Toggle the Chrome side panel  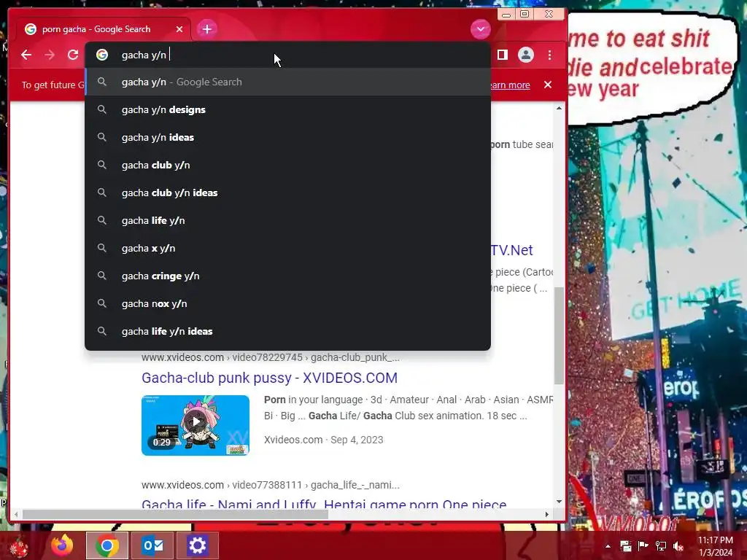[x=502, y=55]
